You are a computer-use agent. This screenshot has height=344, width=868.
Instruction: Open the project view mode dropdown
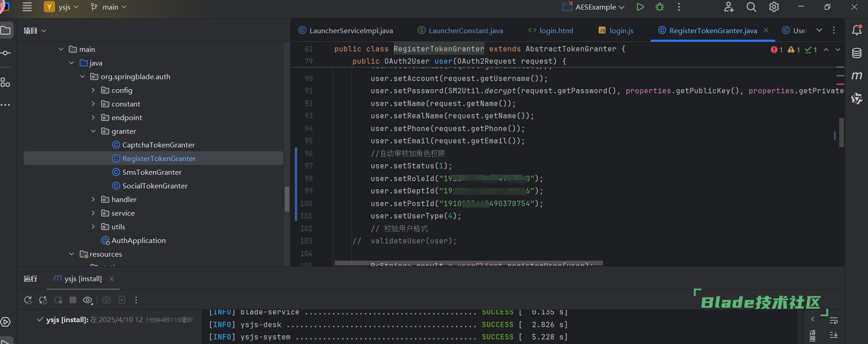[x=35, y=30]
